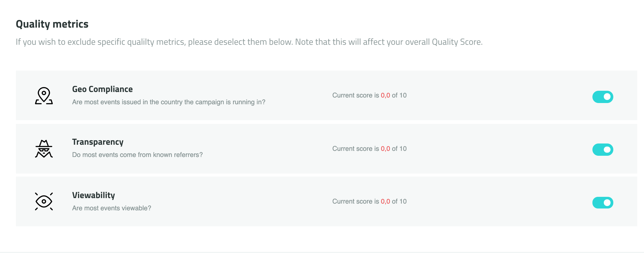The image size is (644, 260).
Task: Click the Transparency current score text
Action: coord(369,149)
